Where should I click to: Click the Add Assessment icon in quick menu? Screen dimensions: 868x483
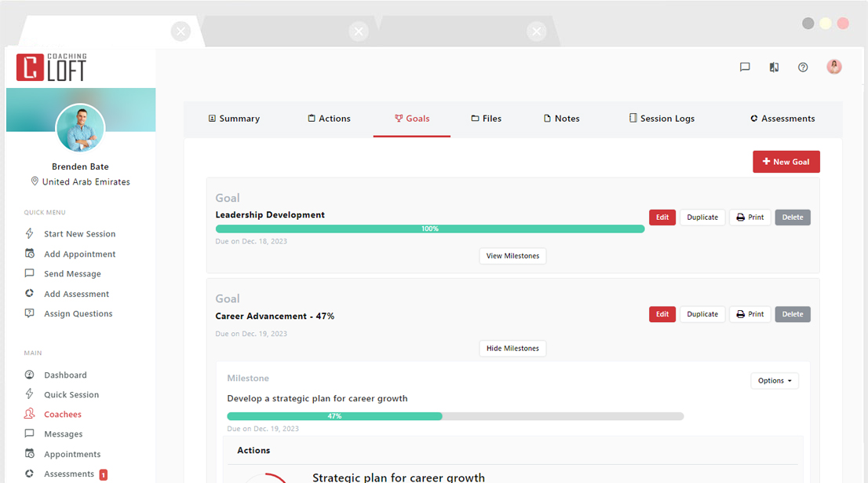[30, 294]
